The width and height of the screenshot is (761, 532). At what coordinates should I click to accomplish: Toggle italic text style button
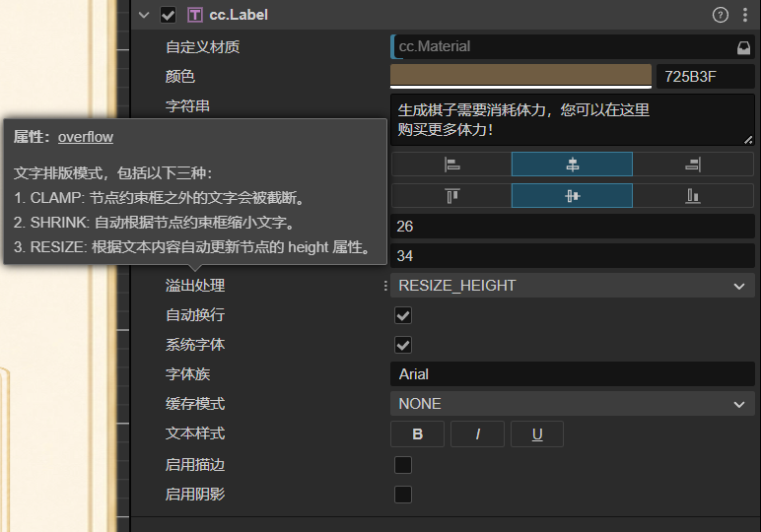click(x=477, y=434)
